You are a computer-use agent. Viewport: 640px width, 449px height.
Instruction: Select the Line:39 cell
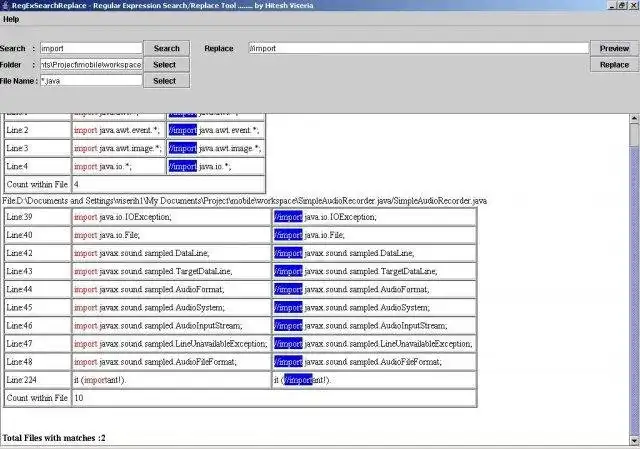click(x=38, y=217)
